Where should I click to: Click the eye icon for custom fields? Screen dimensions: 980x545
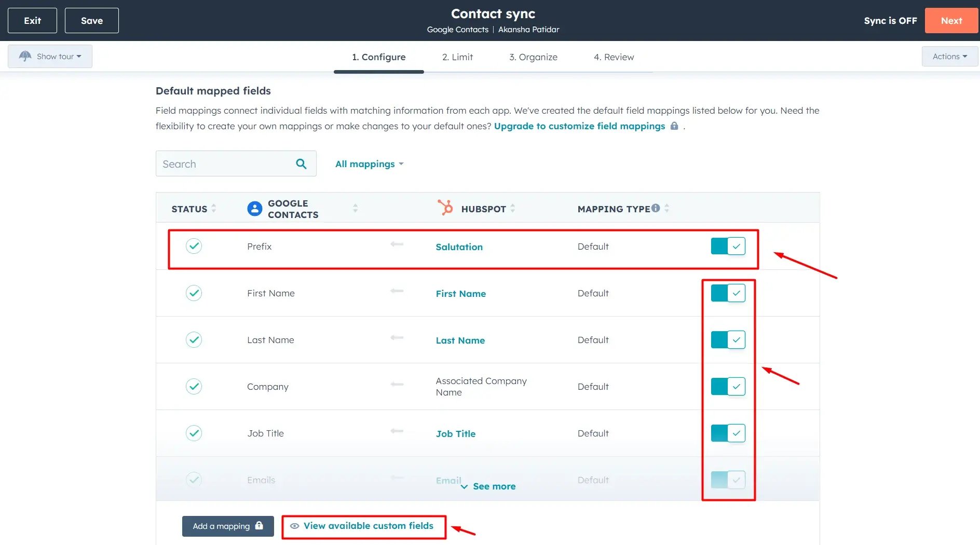point(294,526)
